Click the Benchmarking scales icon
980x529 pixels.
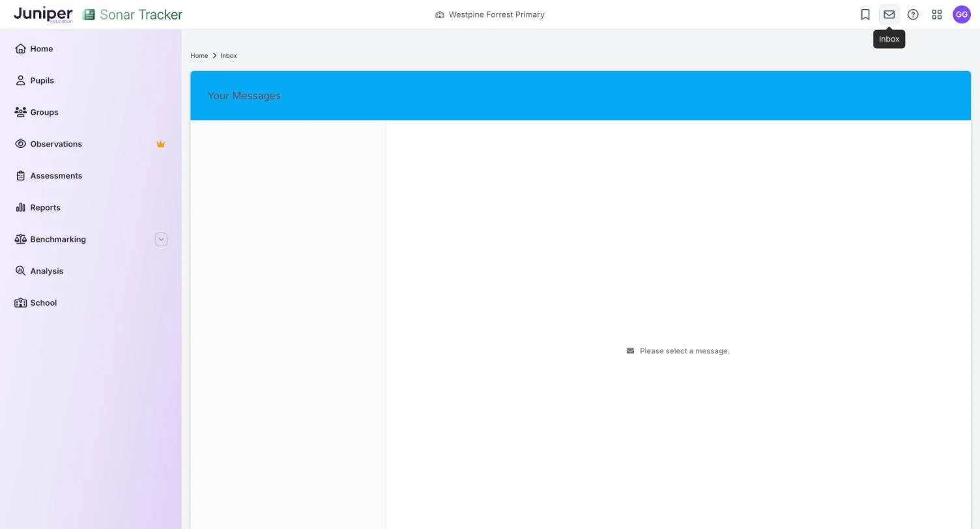point(20,239)
